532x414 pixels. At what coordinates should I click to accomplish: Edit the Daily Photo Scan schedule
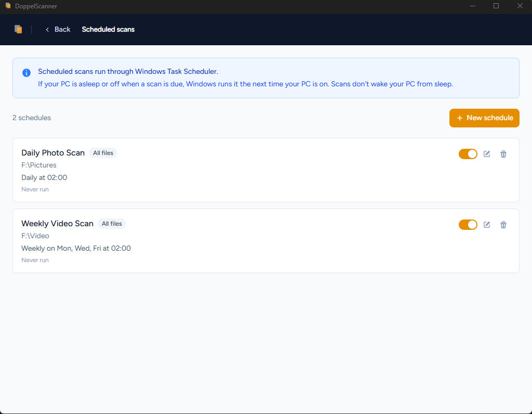pos(487,154)
